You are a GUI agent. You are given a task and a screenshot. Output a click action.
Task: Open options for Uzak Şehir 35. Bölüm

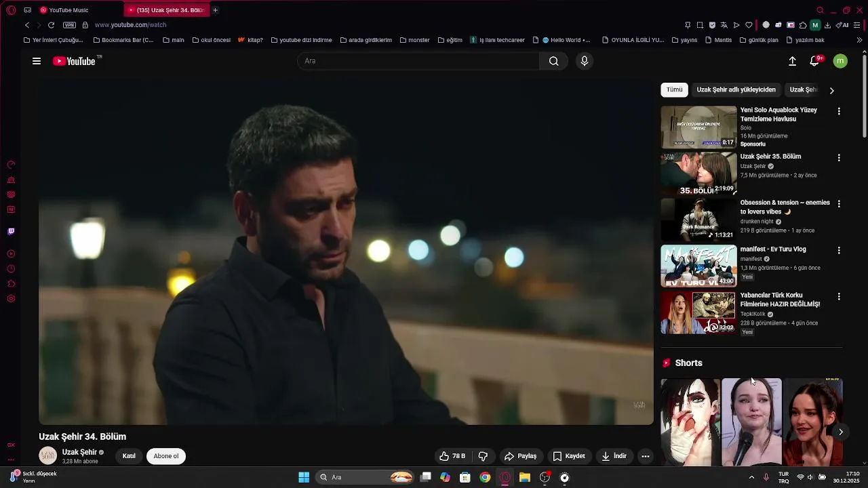point(839,158)
